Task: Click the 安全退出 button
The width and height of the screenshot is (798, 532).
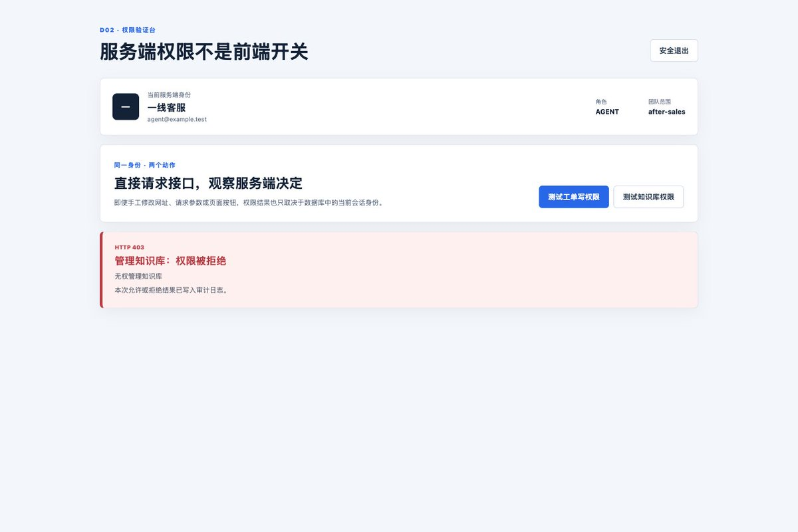Action: coord(674,51)
